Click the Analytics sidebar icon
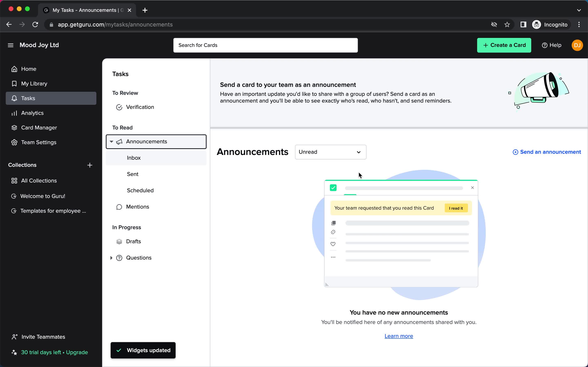The image size is (588, 367). click(14, 113)
